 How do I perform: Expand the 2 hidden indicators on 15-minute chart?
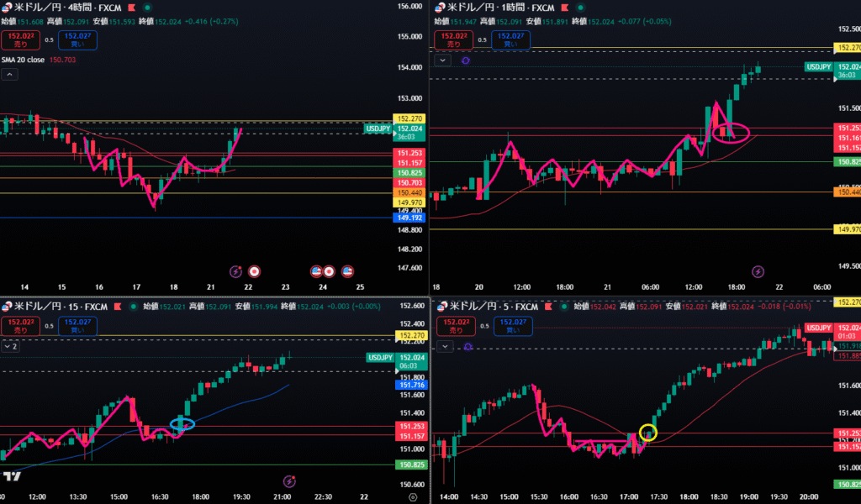(10, 345)
